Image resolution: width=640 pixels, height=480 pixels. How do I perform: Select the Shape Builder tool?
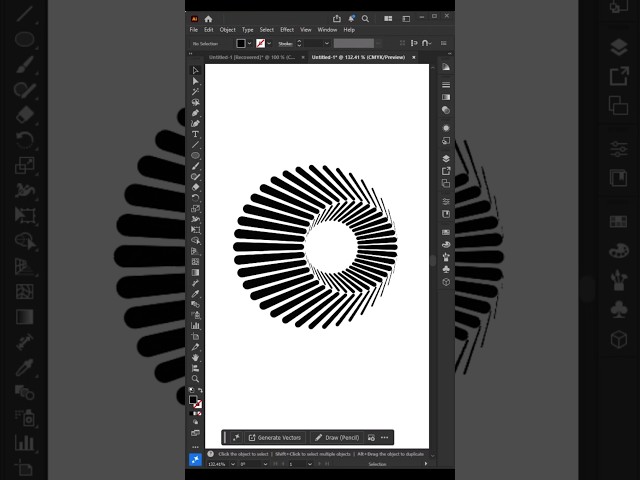(x=195, y=240)
